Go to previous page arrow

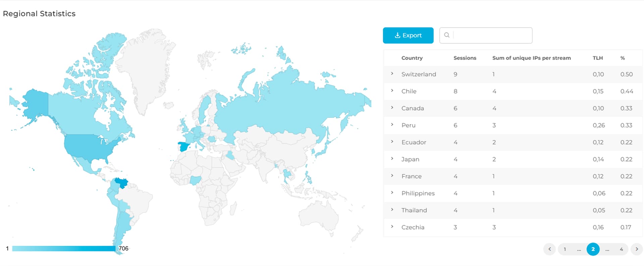click(549, 249)
